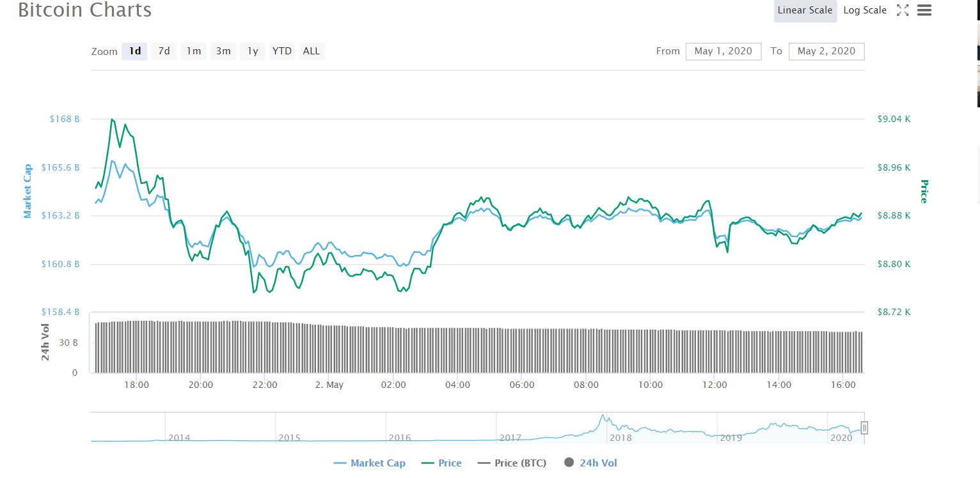Open the chart hamburger menu
The image size is (980, 478).
pos(924,10)
